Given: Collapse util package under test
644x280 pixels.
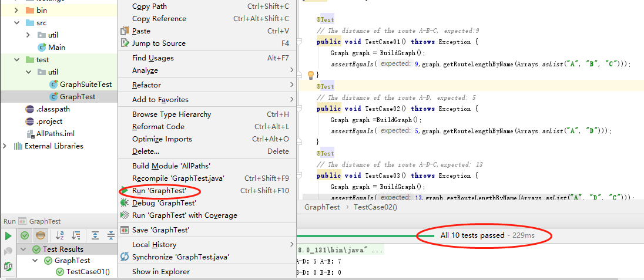Looking at the screenshot, I should point(28,72).
